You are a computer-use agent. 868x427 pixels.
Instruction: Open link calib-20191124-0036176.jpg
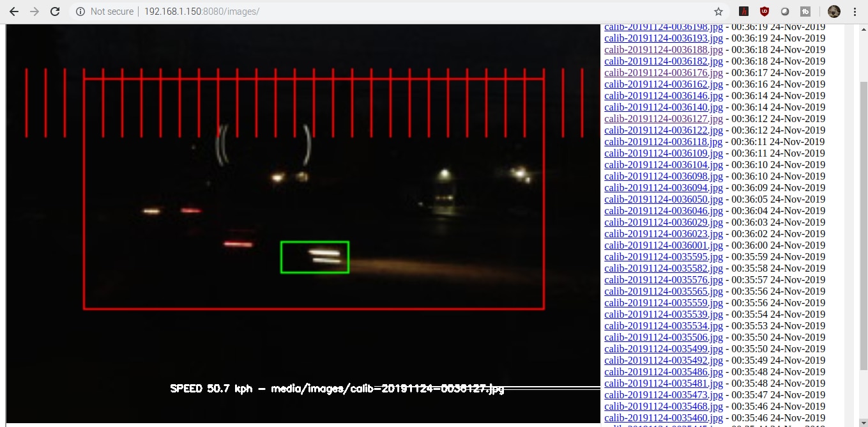[x=663, y=73]
